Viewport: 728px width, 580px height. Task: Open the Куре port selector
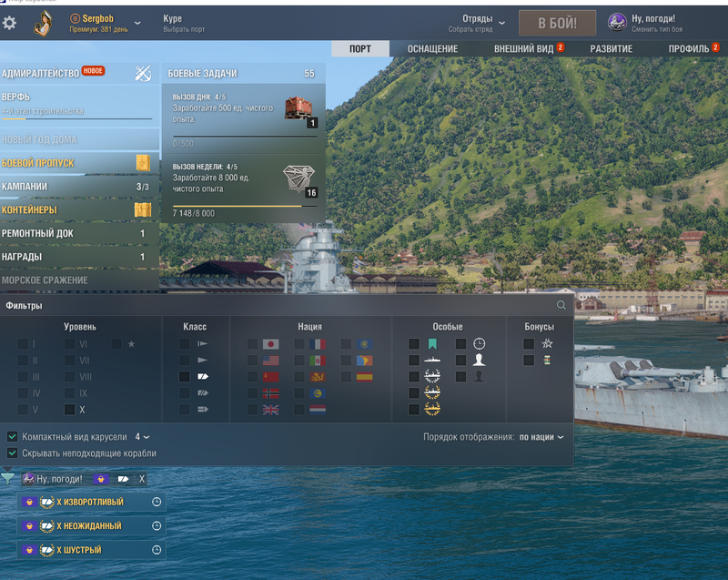184,24
